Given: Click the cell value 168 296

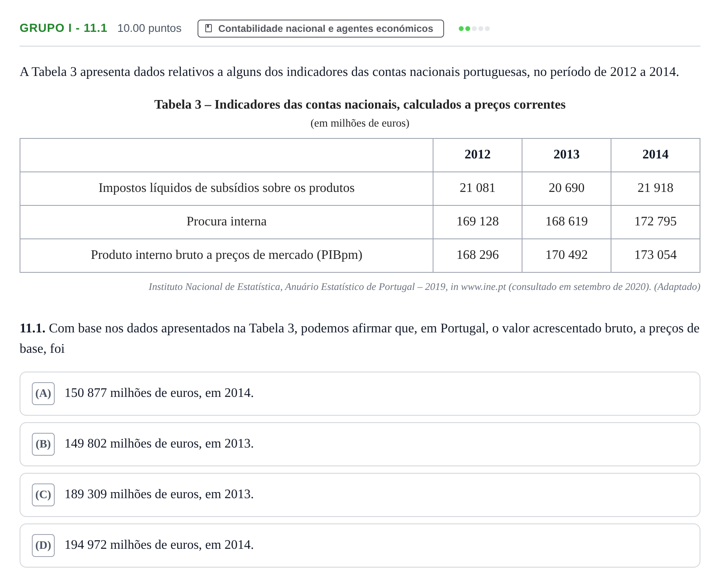Looking at the screenshot, I should (x=478, y=255).
